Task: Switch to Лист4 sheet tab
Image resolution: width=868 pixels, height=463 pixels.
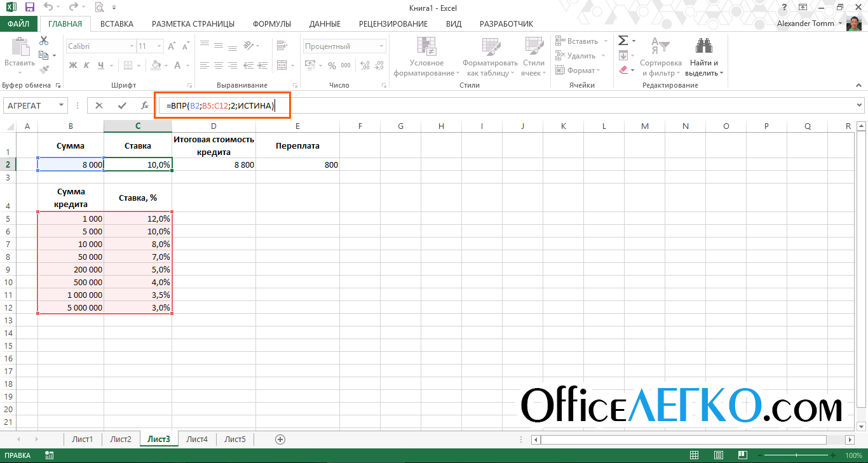Action: pyautogui.click(x=197, y=439)
